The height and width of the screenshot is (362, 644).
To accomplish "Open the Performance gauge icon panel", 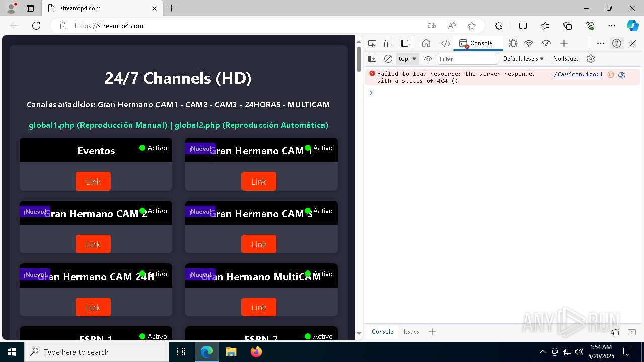I will click(546, 43).
